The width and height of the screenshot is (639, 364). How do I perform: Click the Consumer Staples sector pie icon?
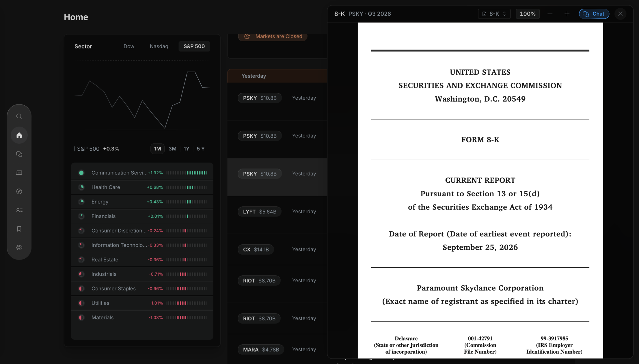[81, 288]
